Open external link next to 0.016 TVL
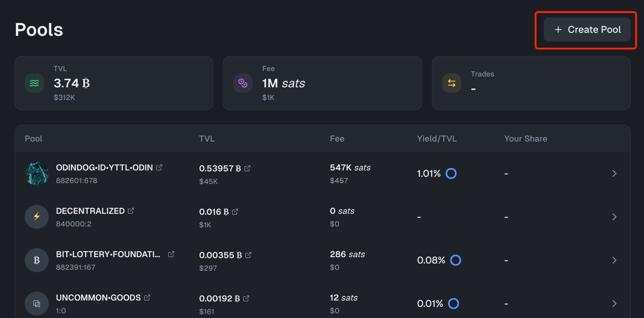The height and width of the screenshot is (318, 644). pos(235,212)
